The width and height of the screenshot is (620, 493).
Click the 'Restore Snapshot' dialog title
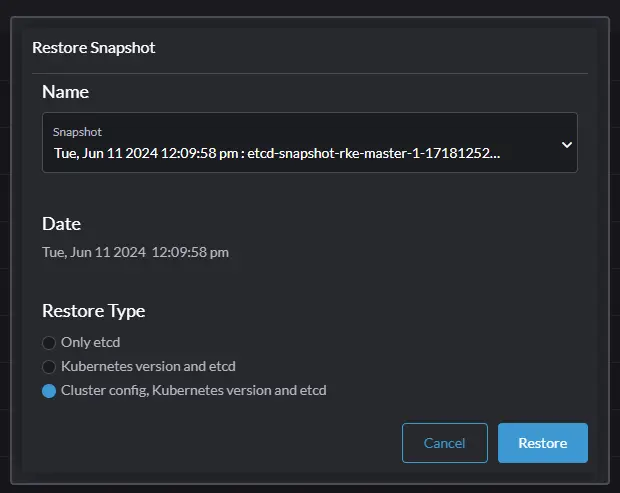(93, 47)
